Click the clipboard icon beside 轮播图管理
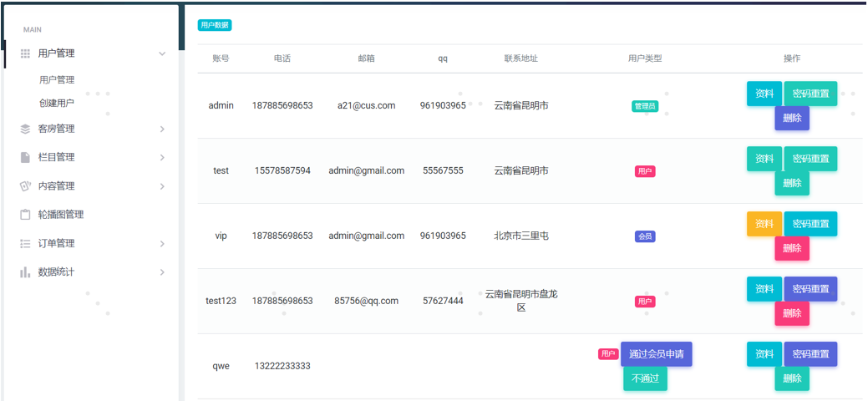Image resolution: width=868 pixels, height=401 pixels. (x=25, y=215)
